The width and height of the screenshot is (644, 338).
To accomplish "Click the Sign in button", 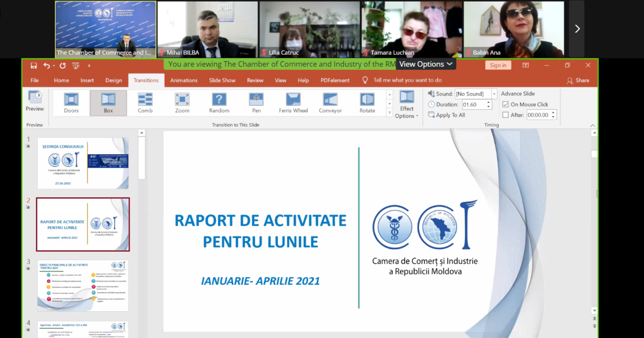I will (498, 66).
